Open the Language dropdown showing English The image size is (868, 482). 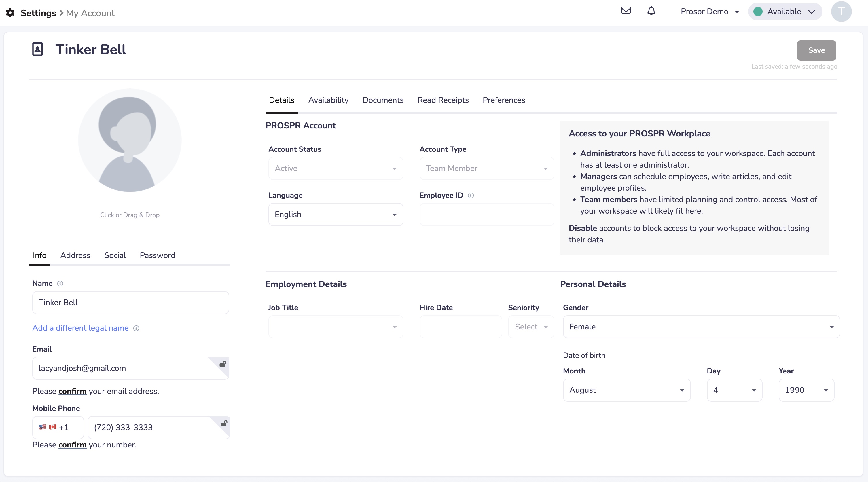[x=336, y=215]
